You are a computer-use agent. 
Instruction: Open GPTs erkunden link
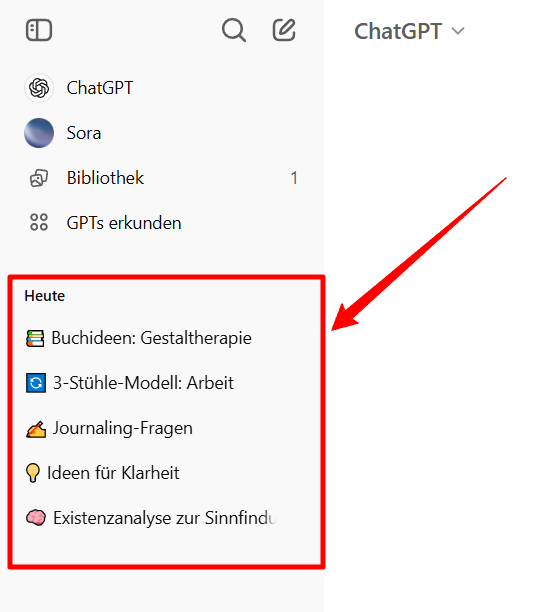click(161, 223)
